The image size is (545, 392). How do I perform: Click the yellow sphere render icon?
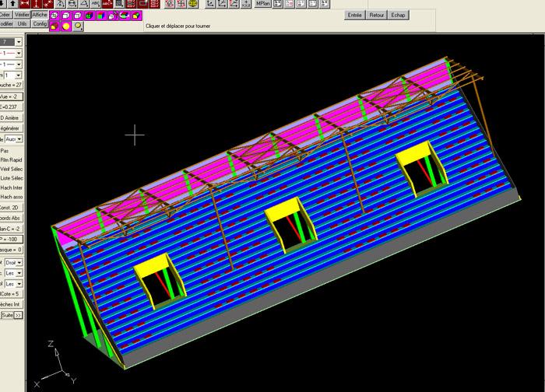pyautogui.click(x=66, y=26)
